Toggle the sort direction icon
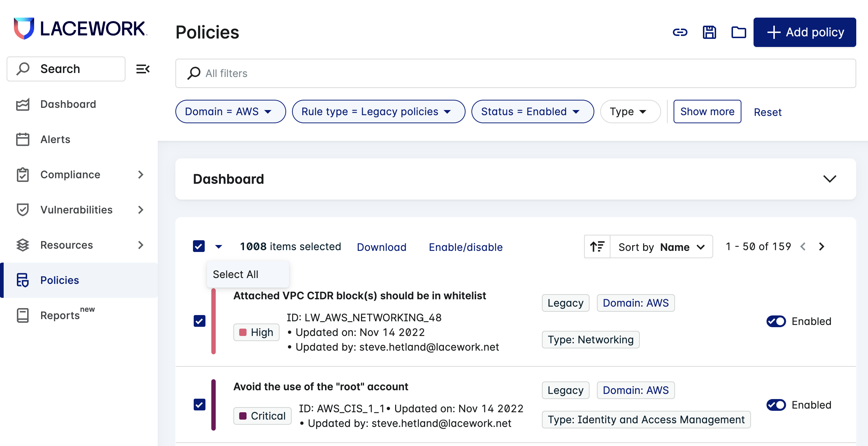 coord(597,247)
